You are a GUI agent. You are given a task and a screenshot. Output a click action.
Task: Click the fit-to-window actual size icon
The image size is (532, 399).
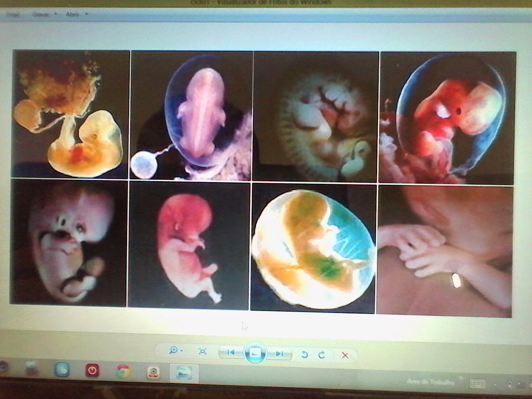[202, 351]
